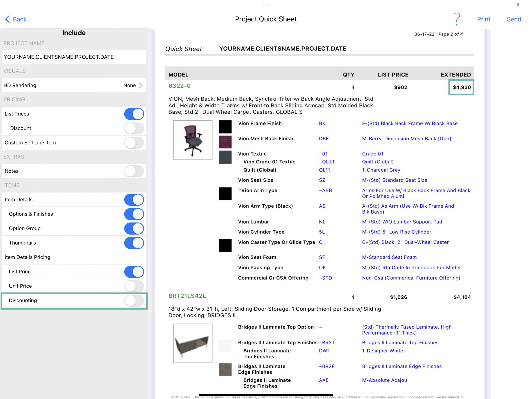532x399 pixels.
Task: Select the Designer White laminate top swatch
Action: click(225, 346)
